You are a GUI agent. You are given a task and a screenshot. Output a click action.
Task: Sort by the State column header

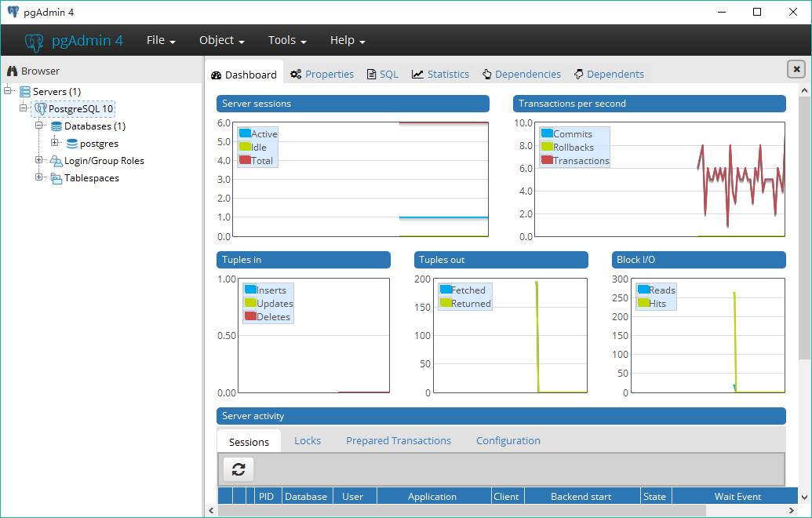(x=654, y=496)
